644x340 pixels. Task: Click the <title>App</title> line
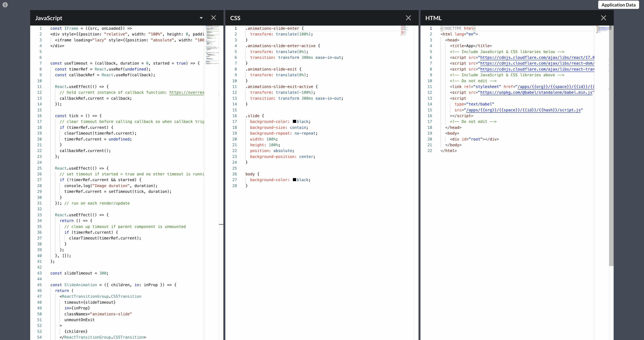471,46
